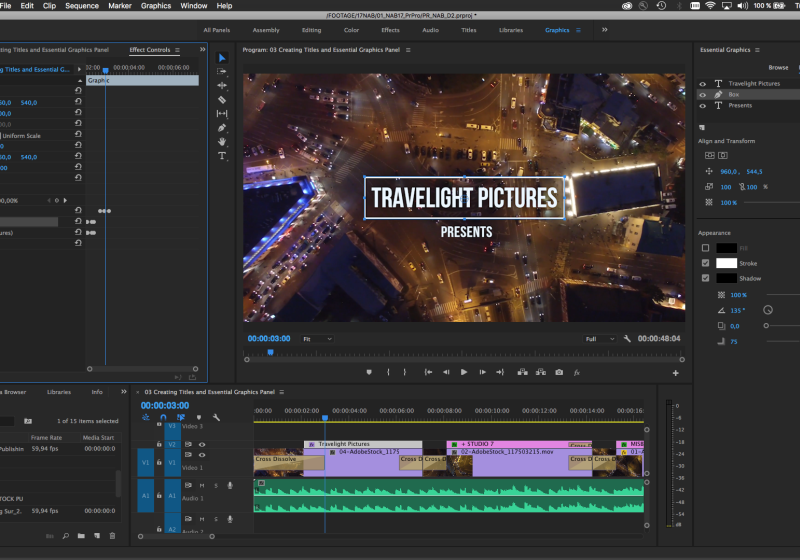Click Mark Out bracket button
This screenshot has height=560, width=800.
pos(405,372)
